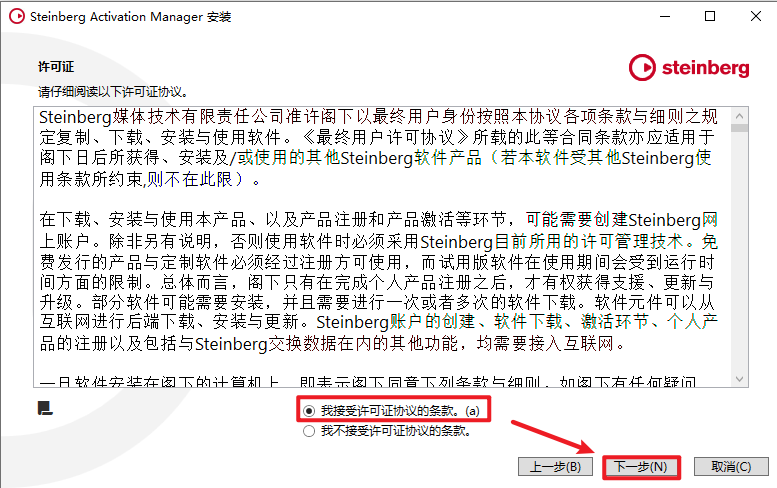Screen dimensions: 777x488
Task: Click the first paragraph of license text
Action: tap(378, 148)
